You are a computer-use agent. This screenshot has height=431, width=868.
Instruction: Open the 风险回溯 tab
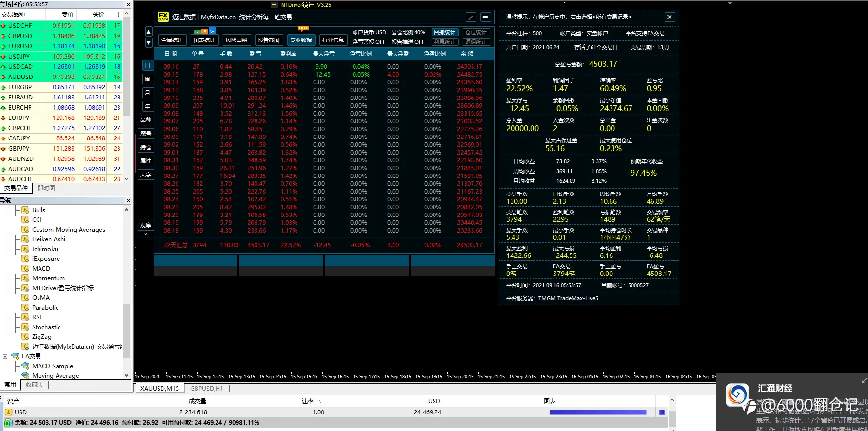click(237, 40)
